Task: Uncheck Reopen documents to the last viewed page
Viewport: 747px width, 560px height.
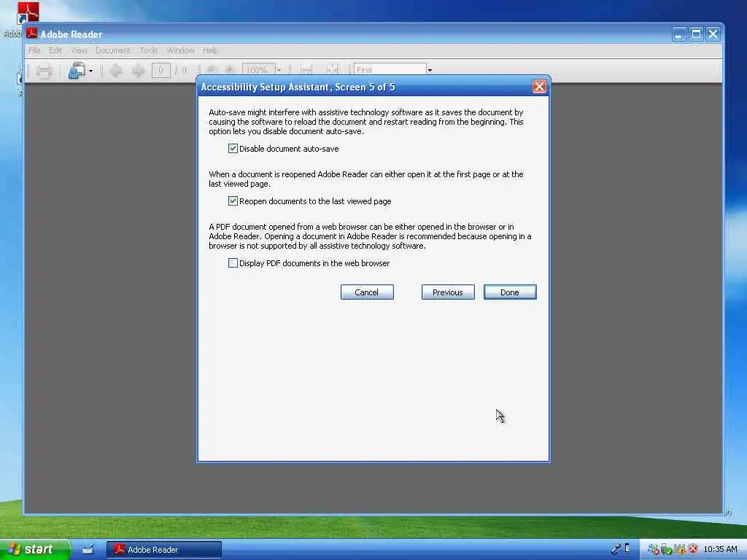Action: [x=233, y=201]
